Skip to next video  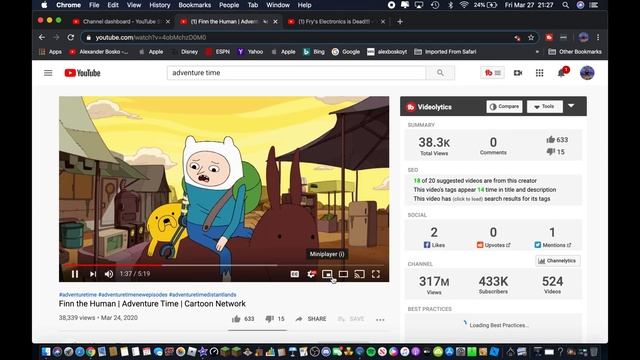[93, 274]
